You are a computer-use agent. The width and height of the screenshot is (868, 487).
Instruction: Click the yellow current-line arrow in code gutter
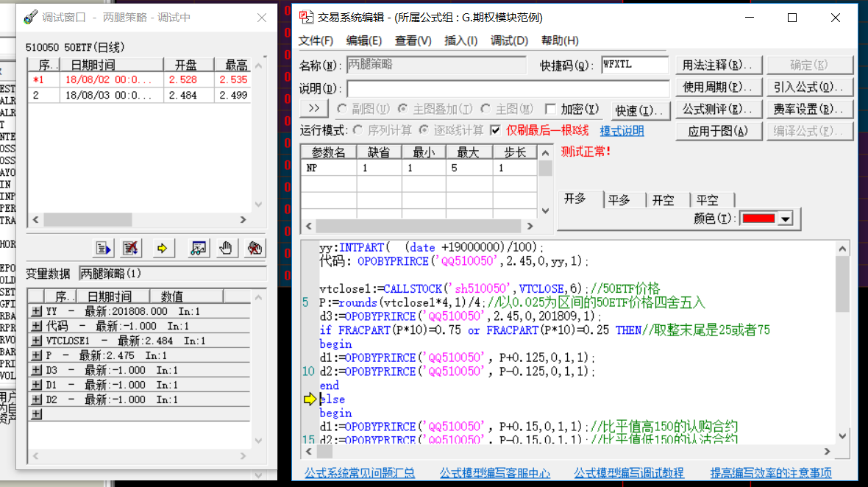click(x=310, y=399)
